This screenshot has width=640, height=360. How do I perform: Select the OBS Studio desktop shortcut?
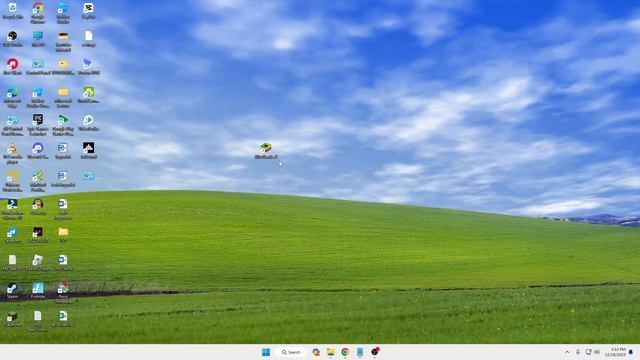coord(12,39)
